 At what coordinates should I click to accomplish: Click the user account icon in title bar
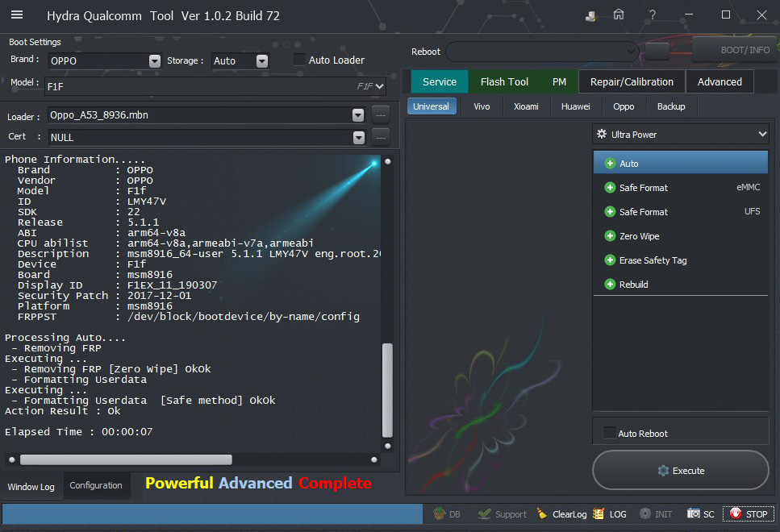point(590,16)
